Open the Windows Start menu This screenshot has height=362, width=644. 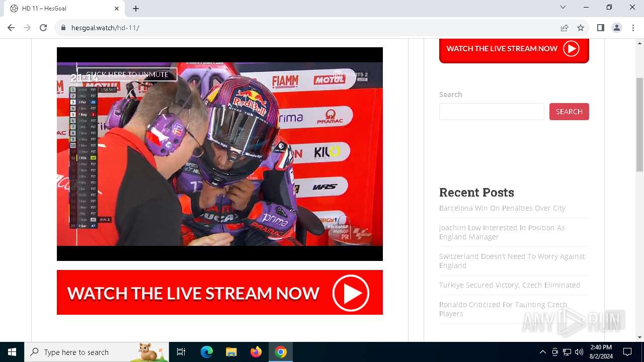pos(12,352)
